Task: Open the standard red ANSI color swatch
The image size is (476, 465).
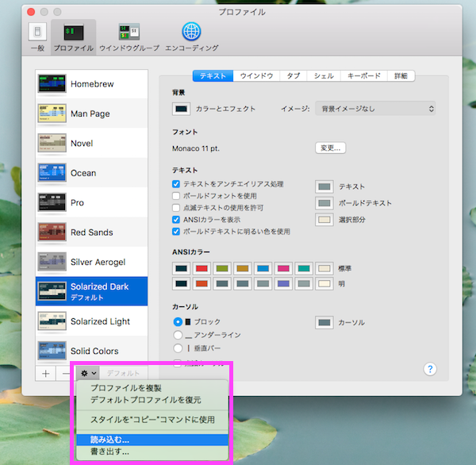Action: (202, 268)
